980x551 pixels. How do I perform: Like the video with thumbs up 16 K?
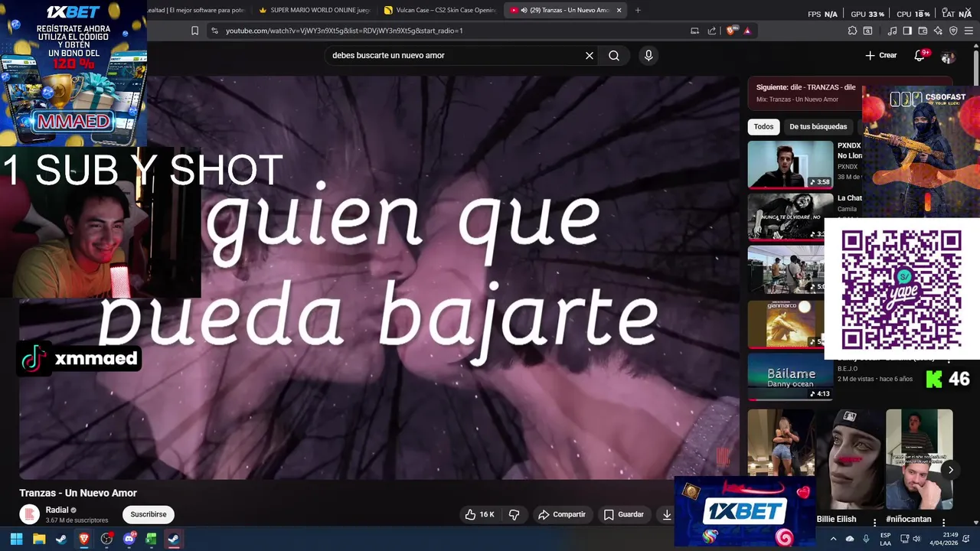pyautogui.click(x=480, y=514)
